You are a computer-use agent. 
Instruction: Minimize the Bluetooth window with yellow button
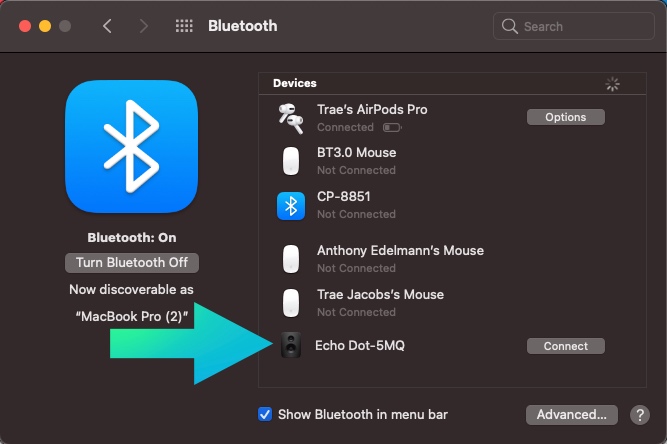coord(44,26)
